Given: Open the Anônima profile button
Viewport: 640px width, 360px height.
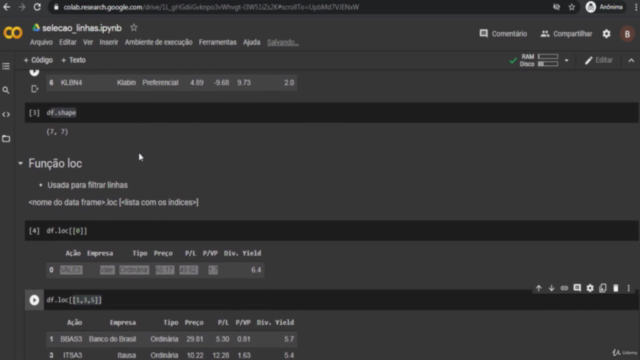Looking at the screenshot, I should (604, 7).
